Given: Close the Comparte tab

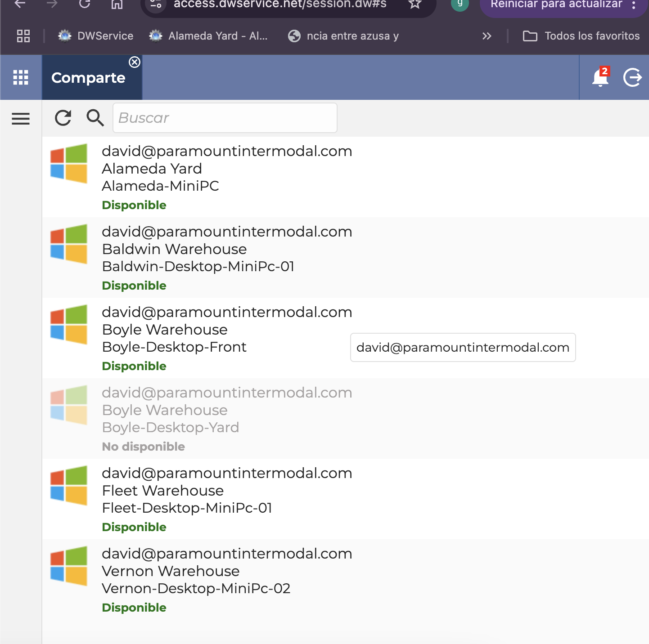Looking at the screenshot, I should [x=135, y=62].
